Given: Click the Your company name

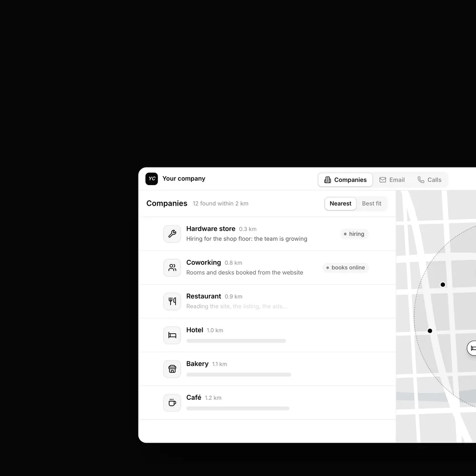Looking at the screenshot, I should [x=184, y=178].
